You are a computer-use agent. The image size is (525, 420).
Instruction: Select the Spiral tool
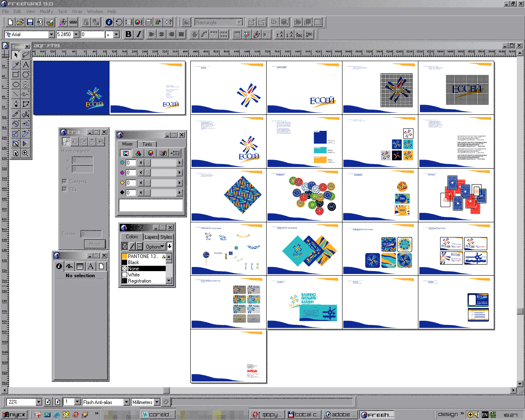[25, 84]
